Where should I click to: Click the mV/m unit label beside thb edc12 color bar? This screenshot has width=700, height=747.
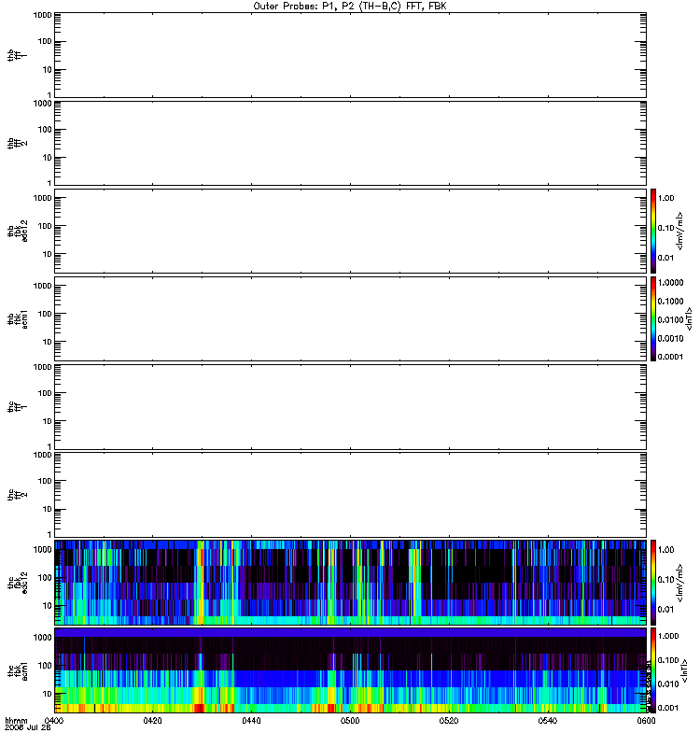[680, 231]
